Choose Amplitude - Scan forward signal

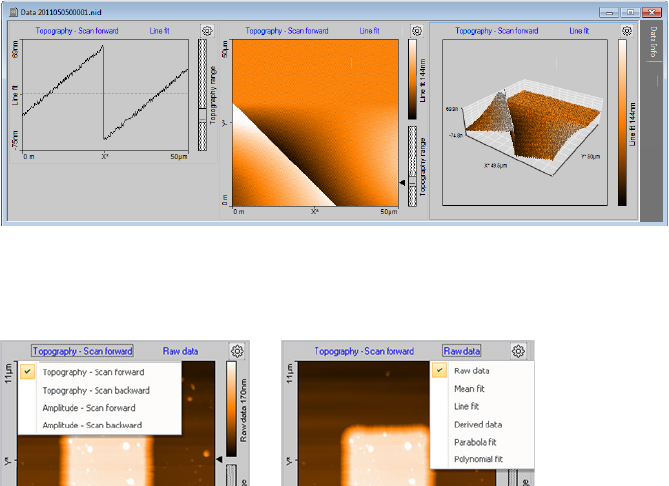[89, 408]
